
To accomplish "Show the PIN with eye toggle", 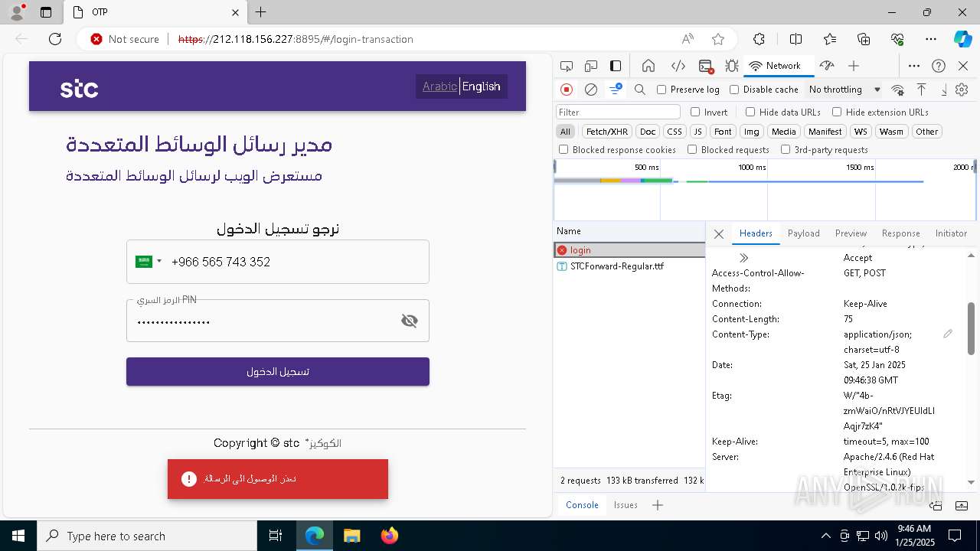I will pyautogui.click(x=410, y=321).
